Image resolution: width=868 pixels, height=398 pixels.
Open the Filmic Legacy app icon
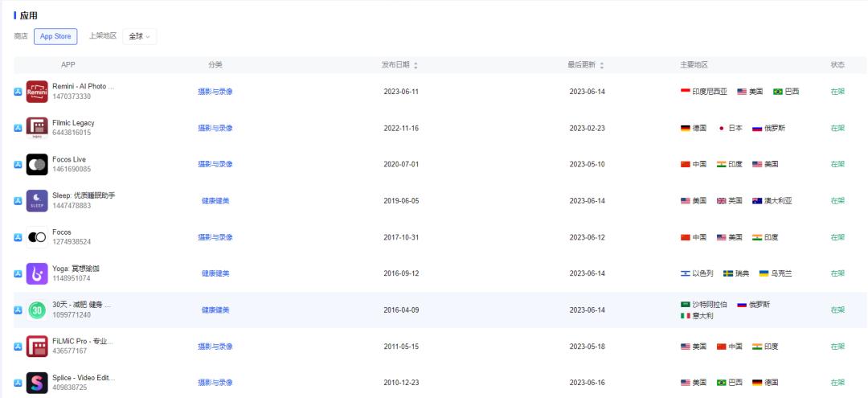point(37,128)
